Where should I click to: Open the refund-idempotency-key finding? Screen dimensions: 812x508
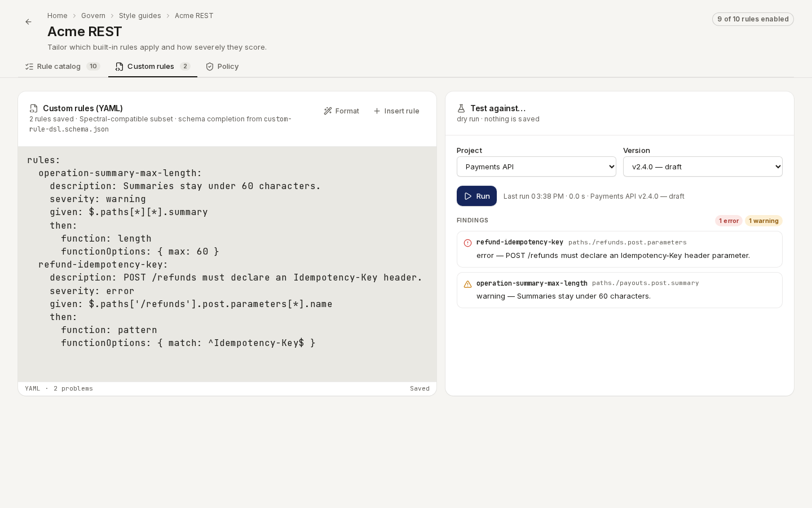[620, 249]
